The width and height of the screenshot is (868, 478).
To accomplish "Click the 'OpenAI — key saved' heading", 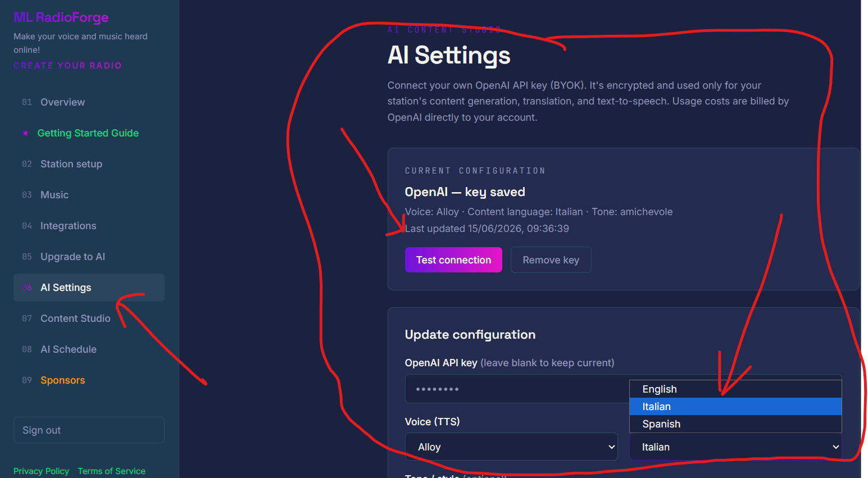I will click(x=465, y=192).
